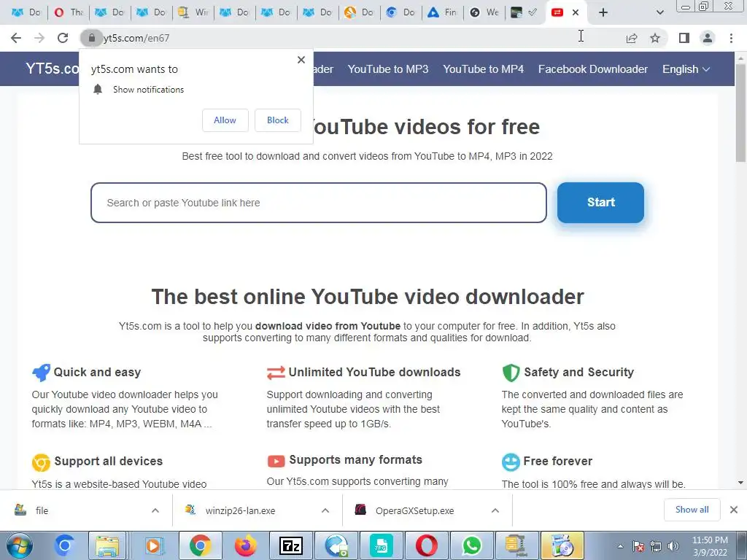Viewport: 747px width, 560px height.
Task: Allow notifications from yt5s.com
Action: (225, 120)
